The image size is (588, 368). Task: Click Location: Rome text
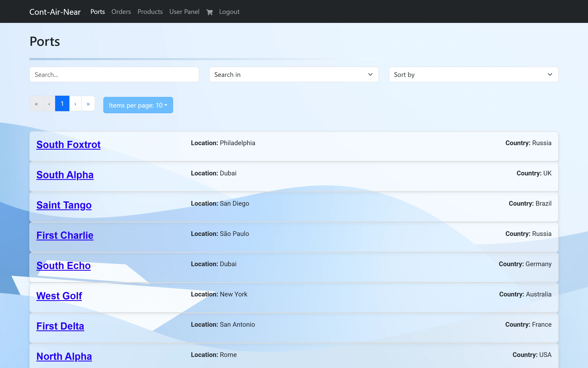tap(214, 355)
